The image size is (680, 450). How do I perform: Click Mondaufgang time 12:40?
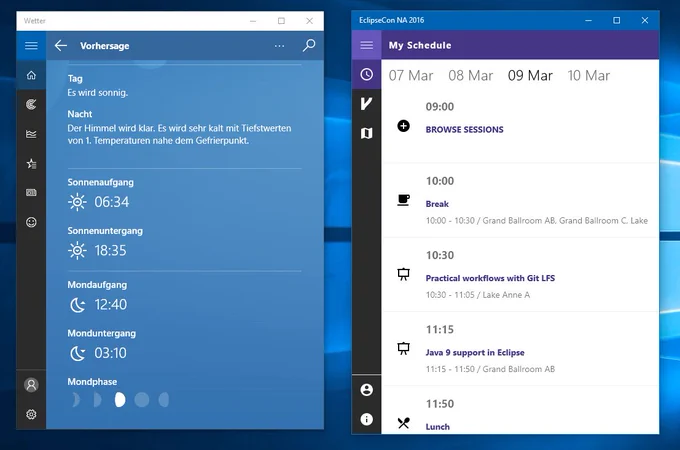coord(111,304)
